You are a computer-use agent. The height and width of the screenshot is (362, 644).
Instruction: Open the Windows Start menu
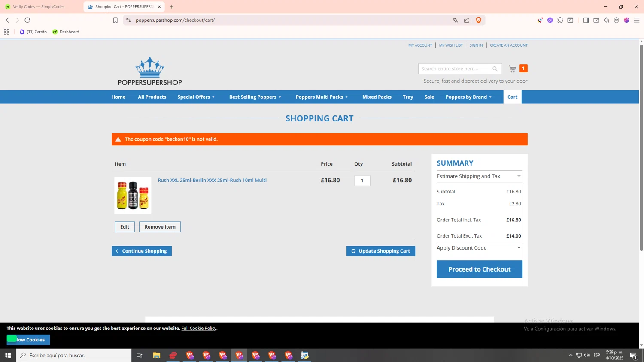[8, 355]
